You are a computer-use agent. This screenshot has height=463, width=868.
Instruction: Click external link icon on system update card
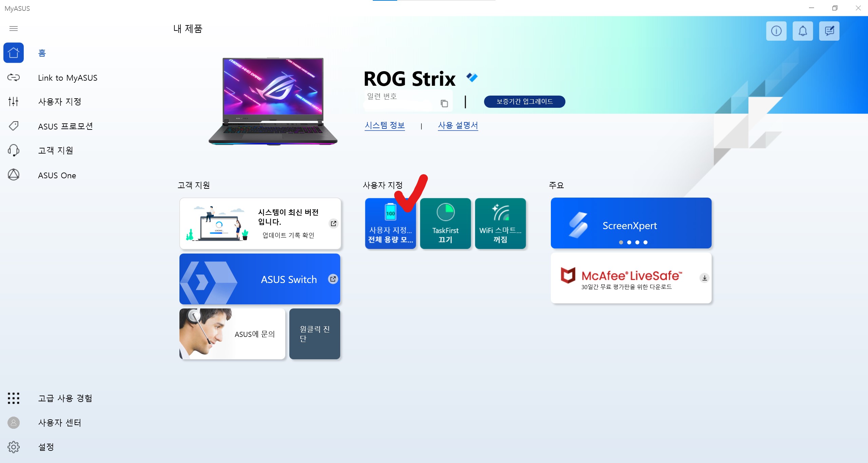pyautogui.click(x=333, y=223)
